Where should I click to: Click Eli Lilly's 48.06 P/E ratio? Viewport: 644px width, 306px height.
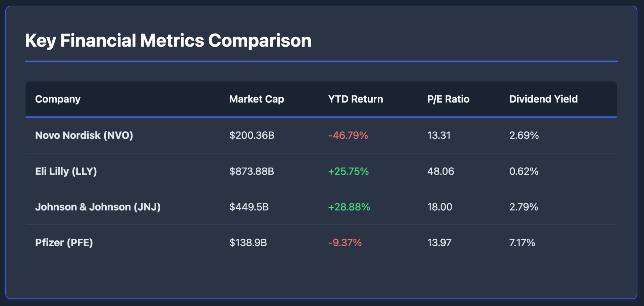coord(440,171)
